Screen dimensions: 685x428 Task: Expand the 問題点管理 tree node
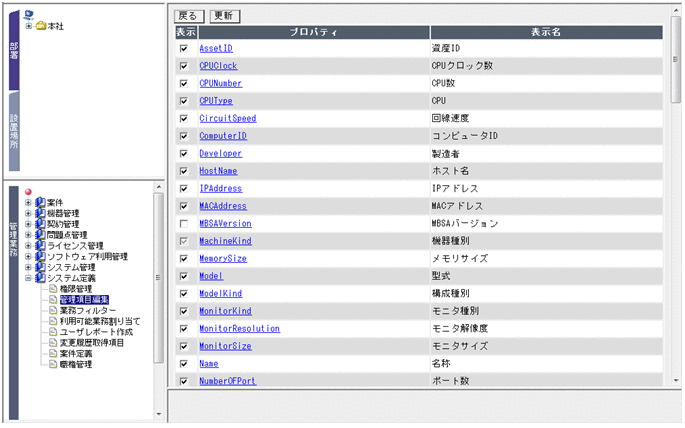(x=28, y=235)
